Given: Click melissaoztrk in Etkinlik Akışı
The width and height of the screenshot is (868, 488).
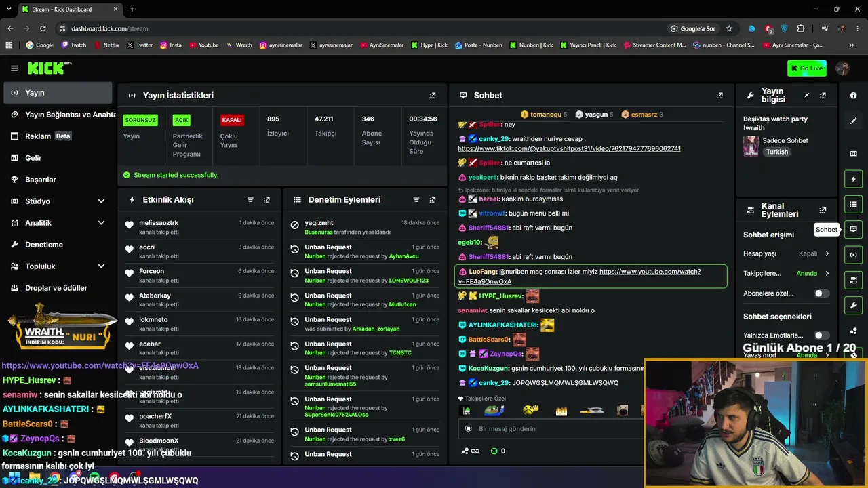Looking at the screenshot, I should point(159,223).
